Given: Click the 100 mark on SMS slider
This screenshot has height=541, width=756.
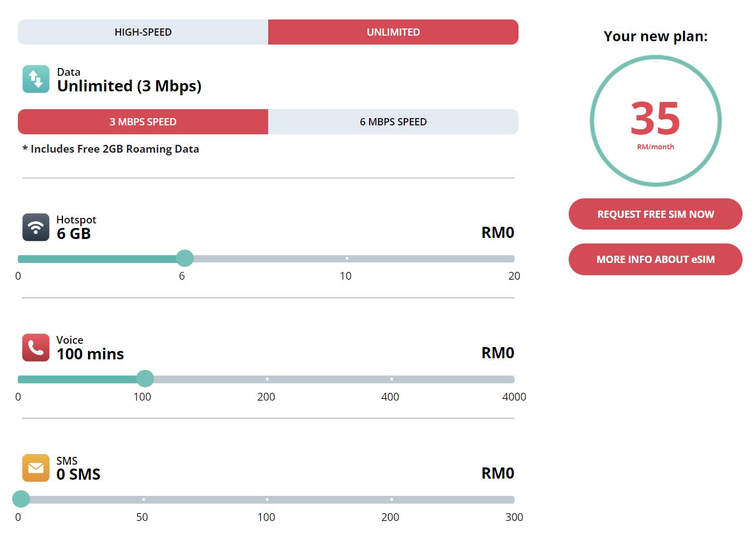Looking at the screenshot, I should pos(266,499).
